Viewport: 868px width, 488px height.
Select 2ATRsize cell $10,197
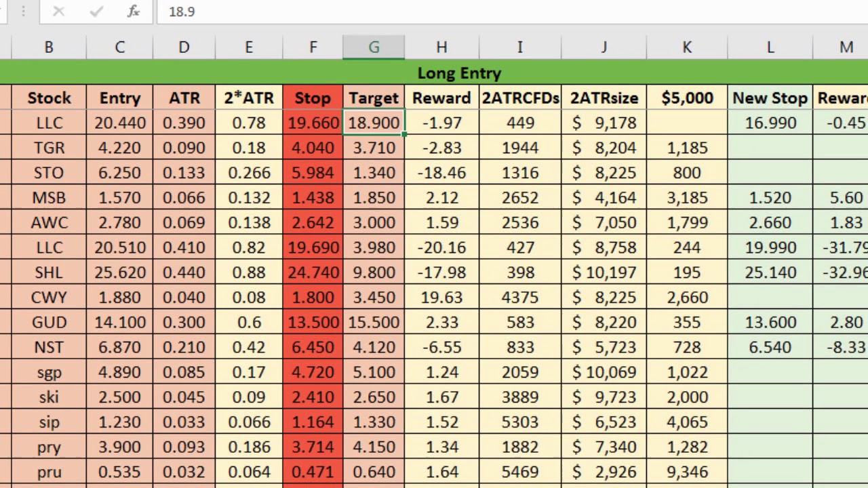point(604,272)
